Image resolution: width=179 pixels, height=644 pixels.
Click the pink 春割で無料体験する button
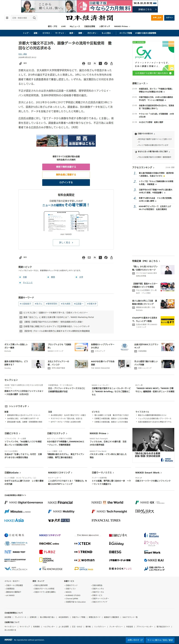pos(66,167)
